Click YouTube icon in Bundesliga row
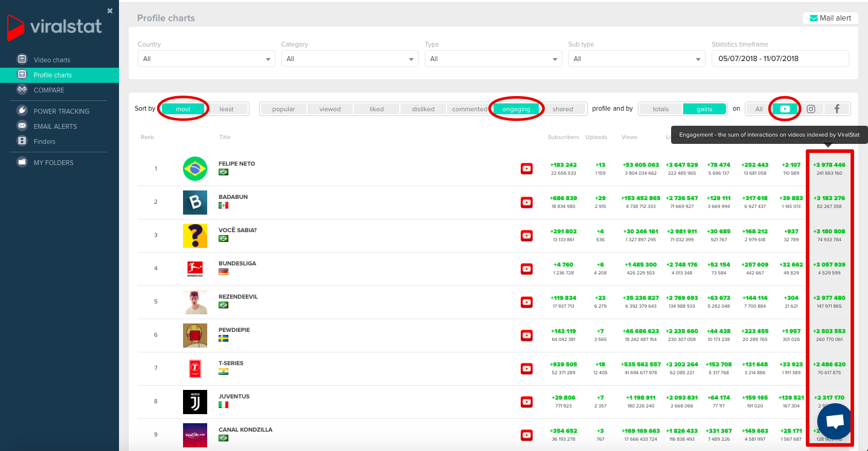 tap(527, 268)
